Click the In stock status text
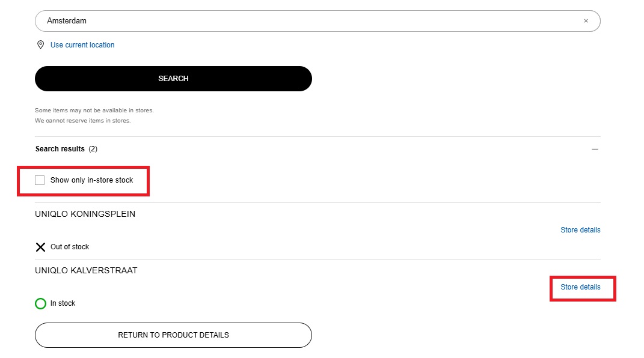 click(63, 304)
